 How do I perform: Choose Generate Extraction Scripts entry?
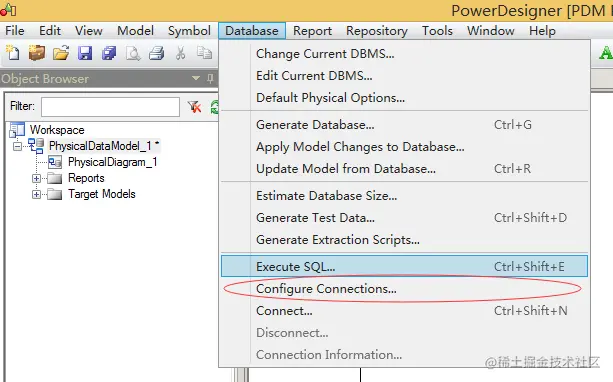click(x=404, y=239)
